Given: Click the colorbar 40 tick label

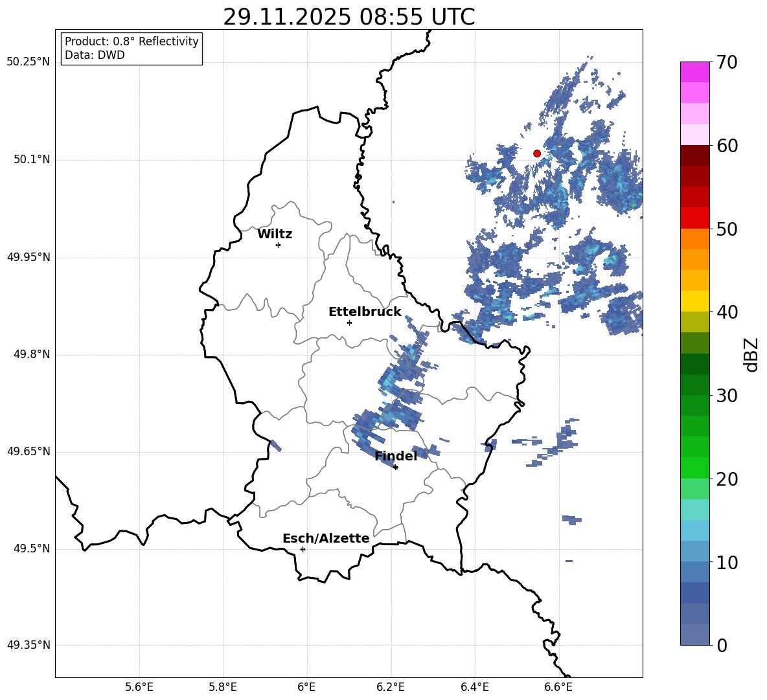Looking at the screenshot, I should 727,312.
